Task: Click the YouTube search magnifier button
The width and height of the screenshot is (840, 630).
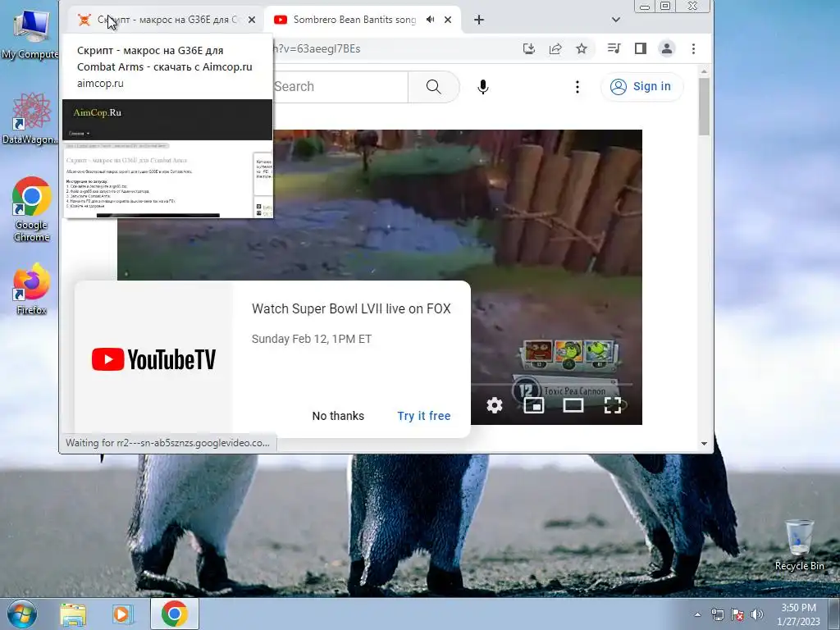Action: (x=433, y=87)
